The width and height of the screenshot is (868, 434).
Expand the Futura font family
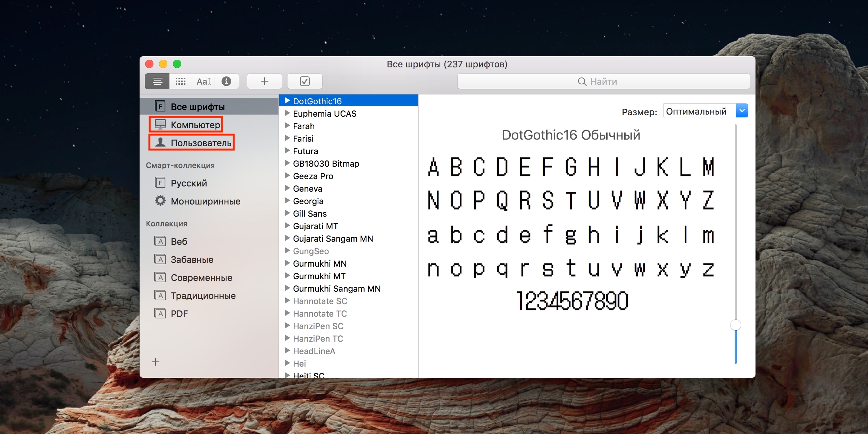point(287,151)
